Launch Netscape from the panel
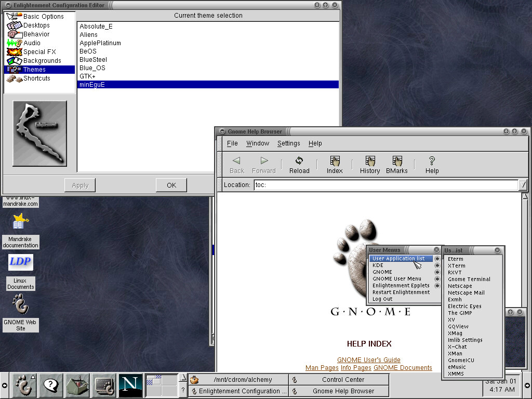 tap(130, 385)
